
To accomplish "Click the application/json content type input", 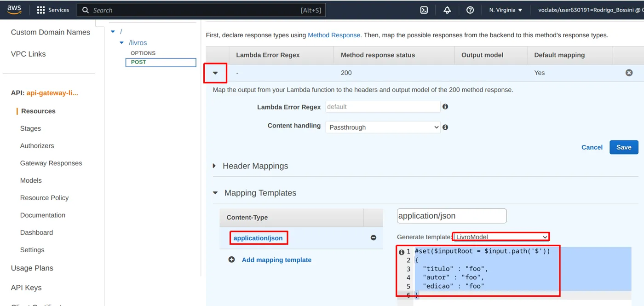I will (452, 216).
